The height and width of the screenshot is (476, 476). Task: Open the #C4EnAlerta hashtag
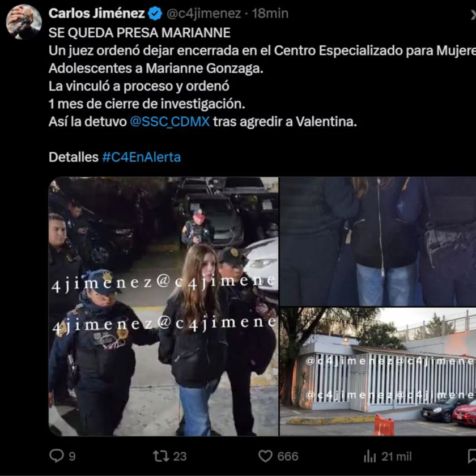[142, 158]
